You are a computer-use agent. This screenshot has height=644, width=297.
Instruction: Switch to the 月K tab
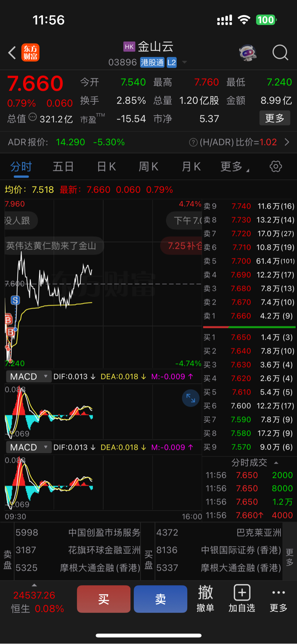[191, 167]
